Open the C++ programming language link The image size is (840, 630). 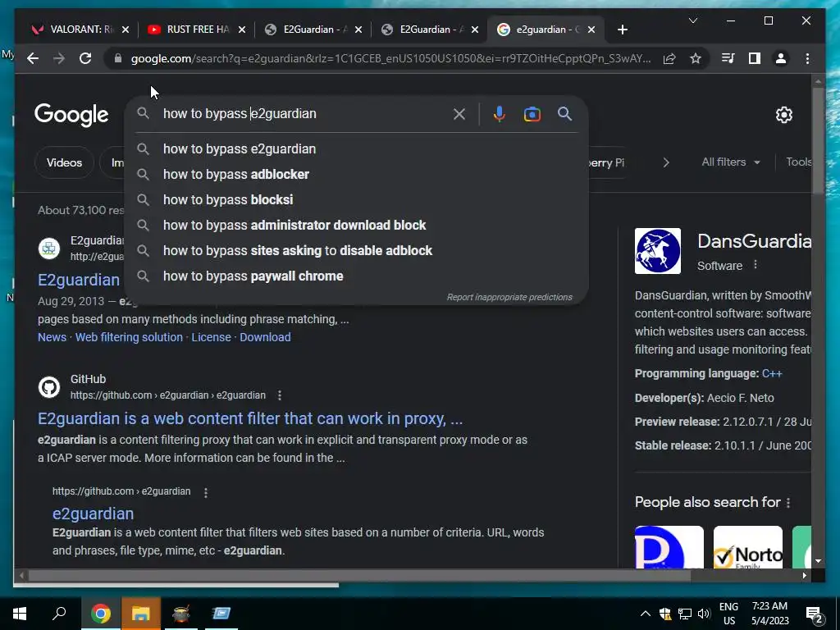[772, 373]
